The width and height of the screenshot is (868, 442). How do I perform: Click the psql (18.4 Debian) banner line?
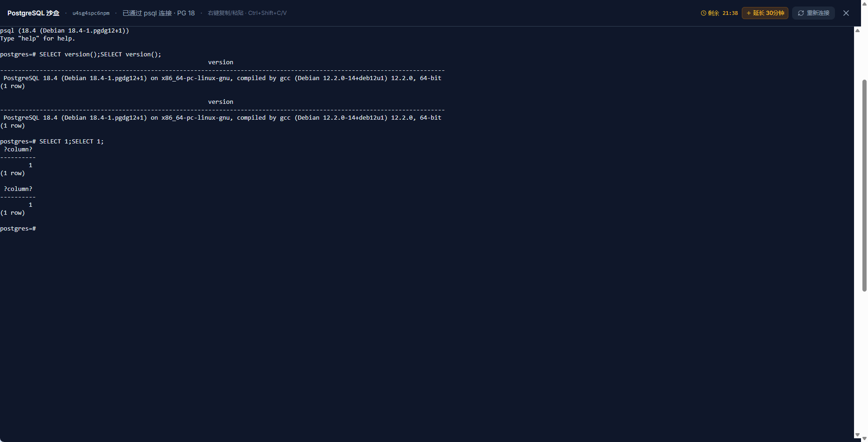coord(65,31)
